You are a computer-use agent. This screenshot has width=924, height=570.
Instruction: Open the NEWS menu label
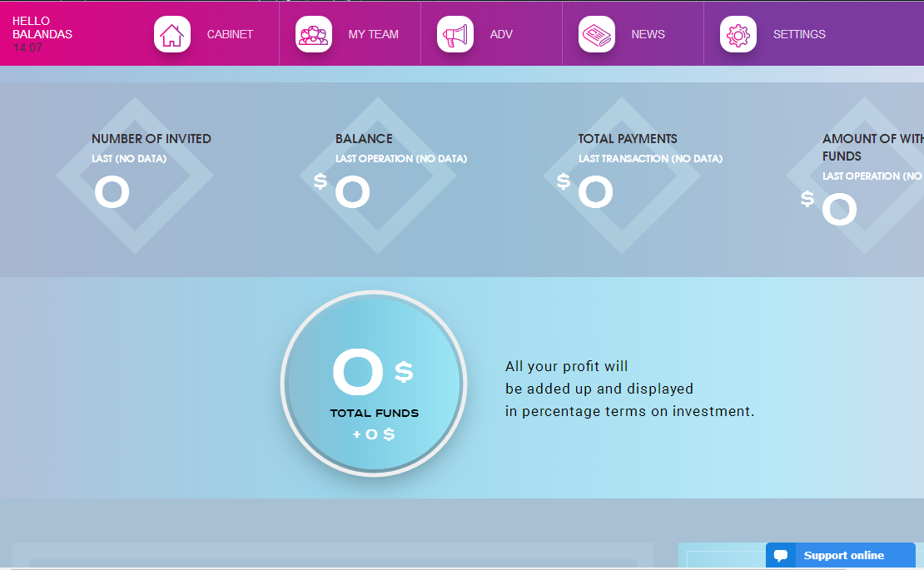click(x=648, y=34)
